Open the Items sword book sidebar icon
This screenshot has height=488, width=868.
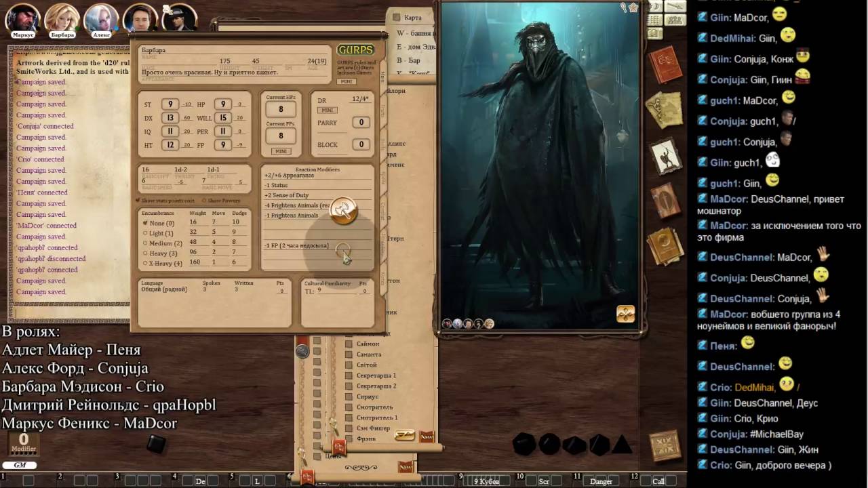tap(665, 201)
